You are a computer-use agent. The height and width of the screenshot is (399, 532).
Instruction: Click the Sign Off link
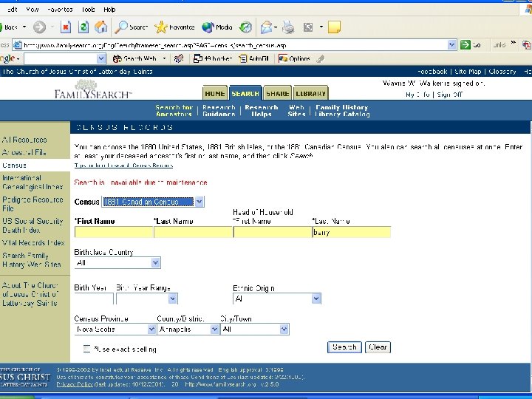449,95
